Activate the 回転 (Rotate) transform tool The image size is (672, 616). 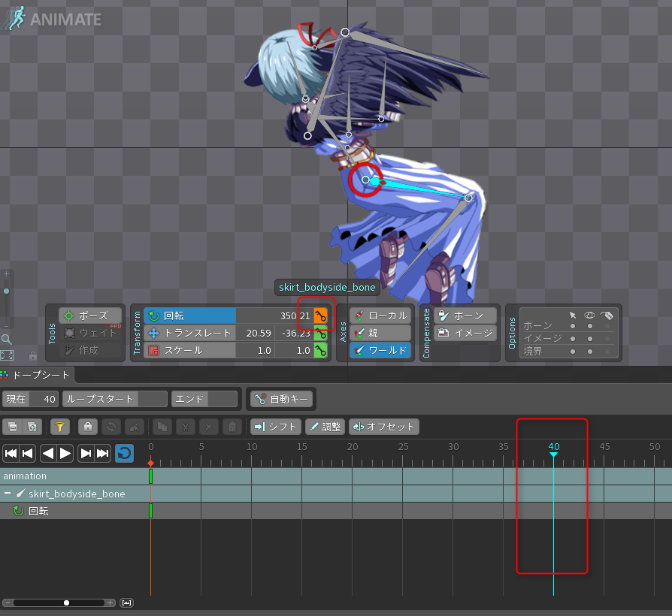pos(189,316)
